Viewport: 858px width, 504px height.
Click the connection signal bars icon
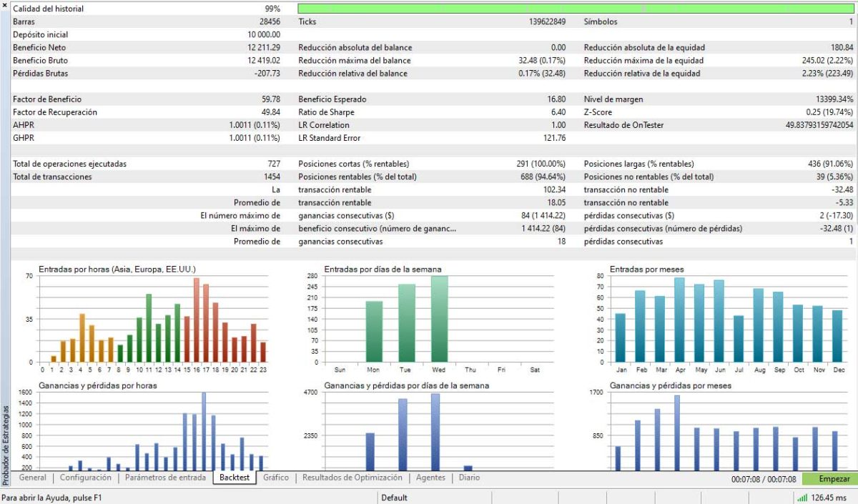pyautogui.click(x=802, y=498)
